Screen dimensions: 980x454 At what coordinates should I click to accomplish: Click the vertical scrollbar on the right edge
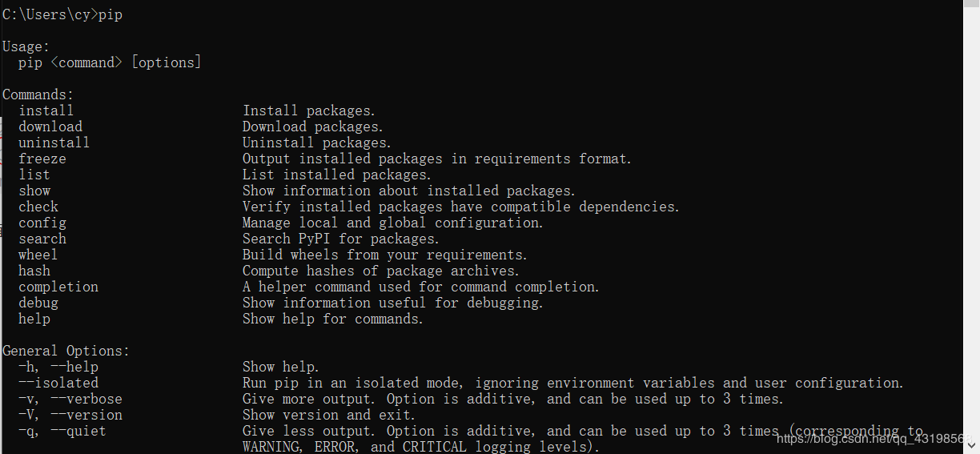[970, 224]
